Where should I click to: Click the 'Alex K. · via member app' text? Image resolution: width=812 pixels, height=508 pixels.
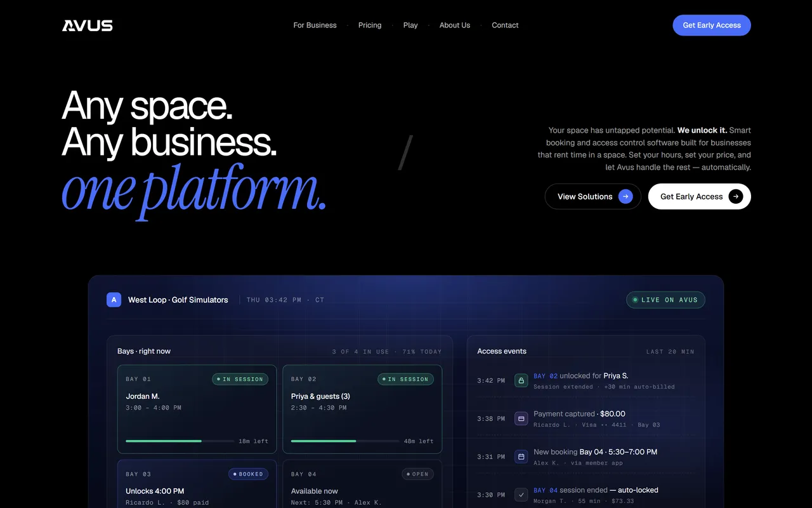578,463
